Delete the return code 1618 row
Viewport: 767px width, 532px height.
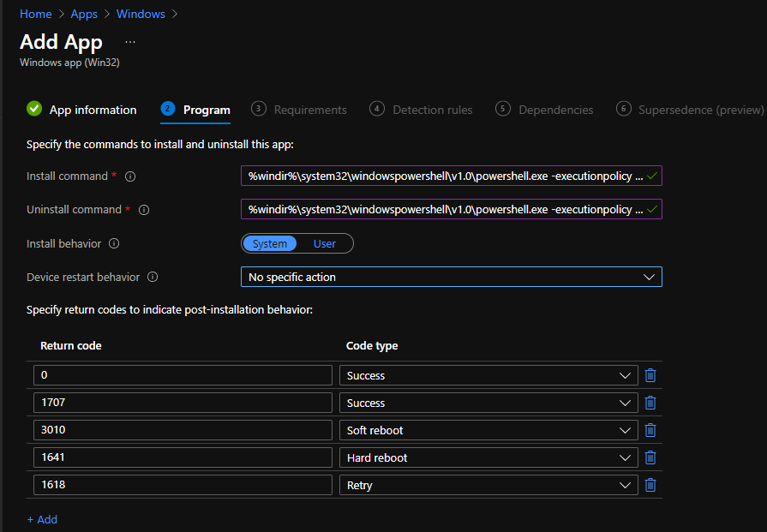point(650,485)
